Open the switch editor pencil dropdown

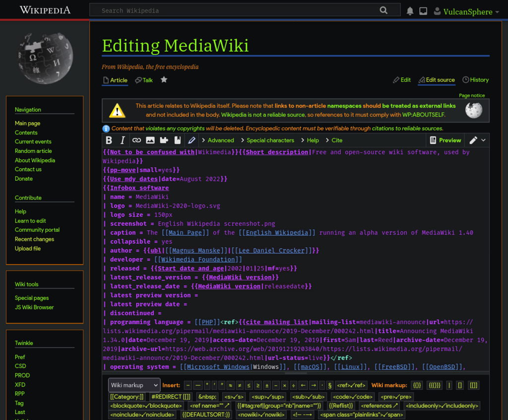tap(477, 140)
